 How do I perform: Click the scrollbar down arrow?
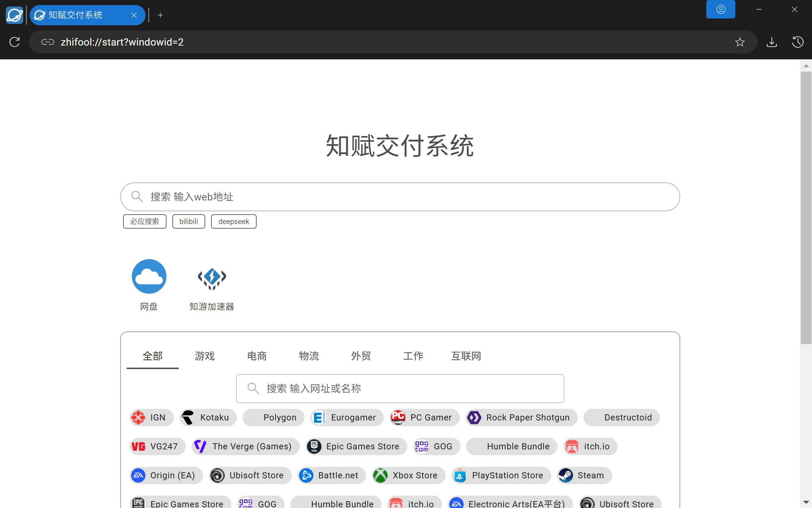(806, 502)
